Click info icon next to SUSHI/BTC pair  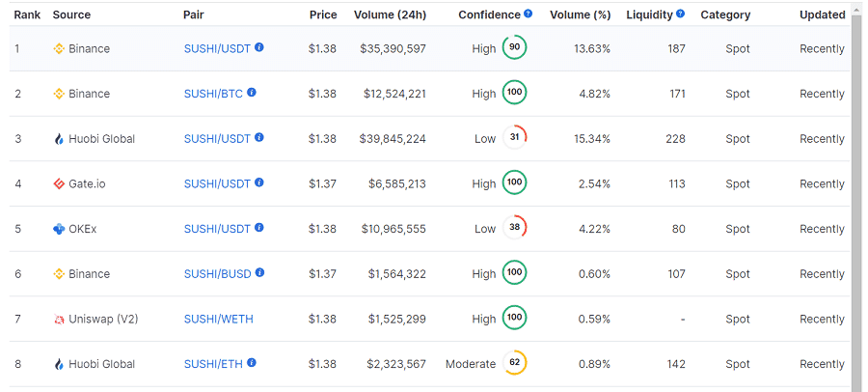(x=252, y=93)
